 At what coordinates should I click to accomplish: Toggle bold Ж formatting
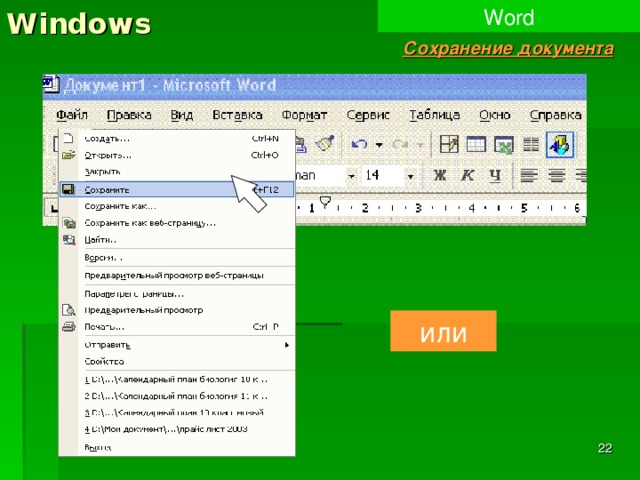[x=440, y=176]
